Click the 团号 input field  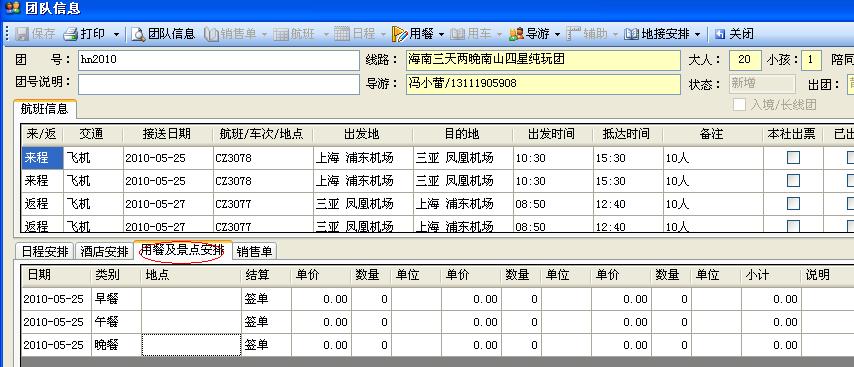point(218,60)
